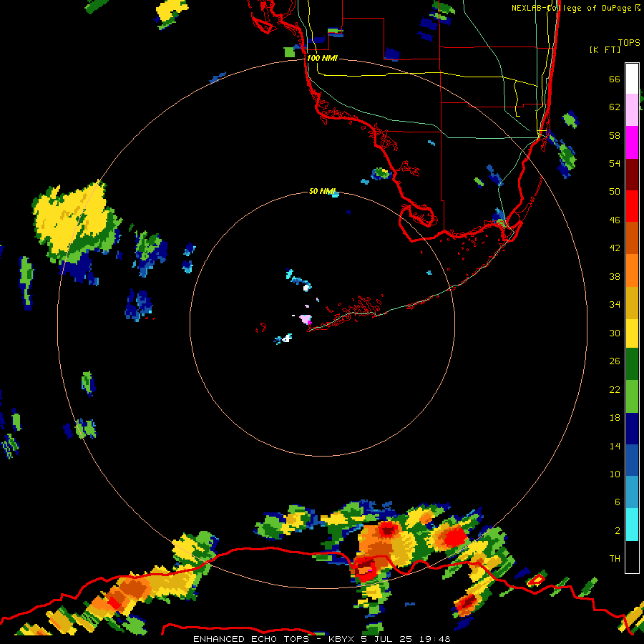Screen dimensions: 644x644
Task: Click the 42 legend value
Action: pos(615,248)
